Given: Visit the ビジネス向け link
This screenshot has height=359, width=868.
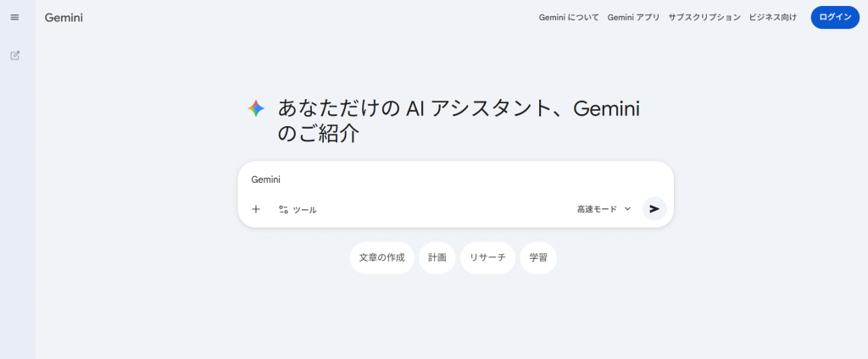Looking at the screenshot, I should [x=772, y=18].
